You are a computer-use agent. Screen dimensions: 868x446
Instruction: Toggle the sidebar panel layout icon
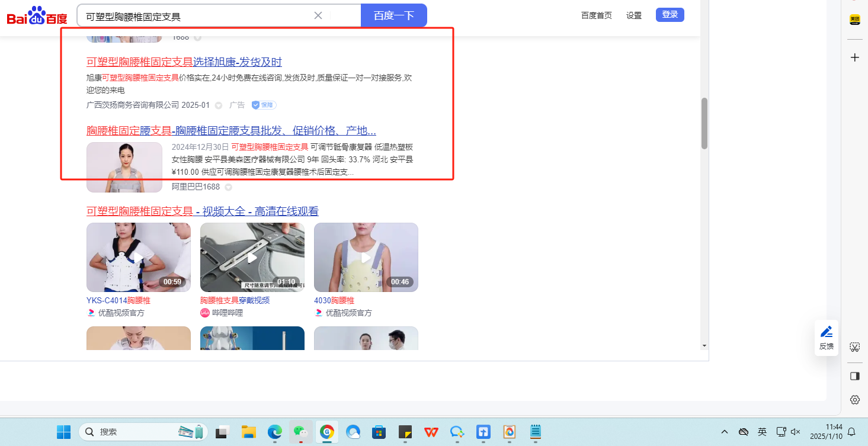coord(854,376)
